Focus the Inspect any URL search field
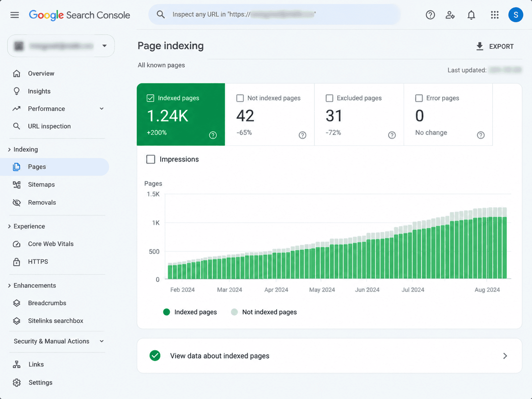The height and width of the screenshot is (399, 532). point(274,14)
